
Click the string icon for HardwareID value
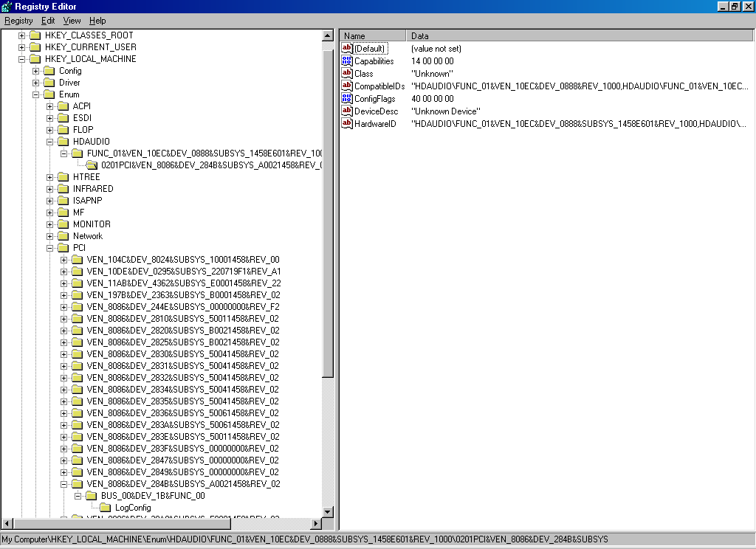tap(347, 123)
